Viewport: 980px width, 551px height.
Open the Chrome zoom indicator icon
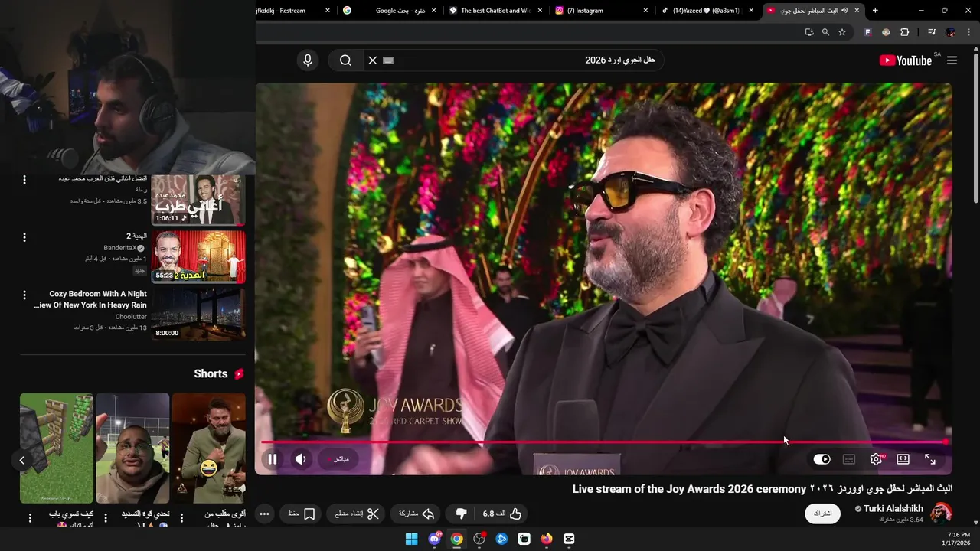click(825, 32)
